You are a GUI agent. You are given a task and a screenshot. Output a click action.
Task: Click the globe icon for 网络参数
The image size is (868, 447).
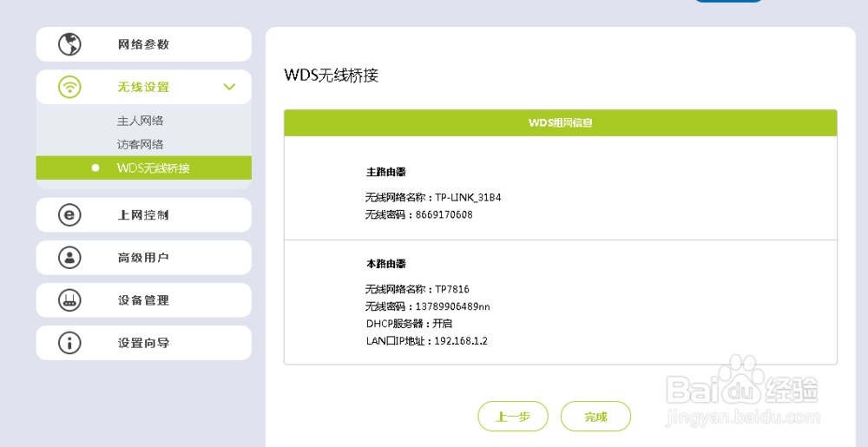click(69, 44)
